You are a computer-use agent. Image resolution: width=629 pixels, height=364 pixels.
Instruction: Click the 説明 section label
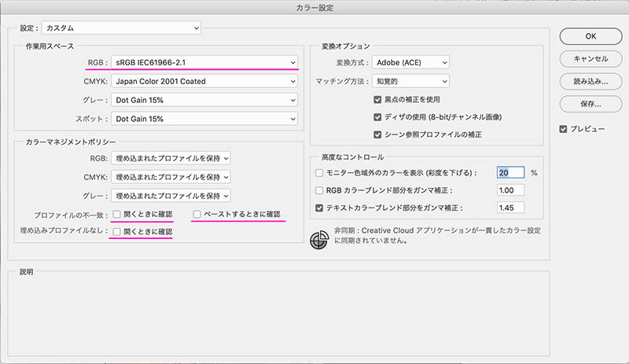click(27, 272)
